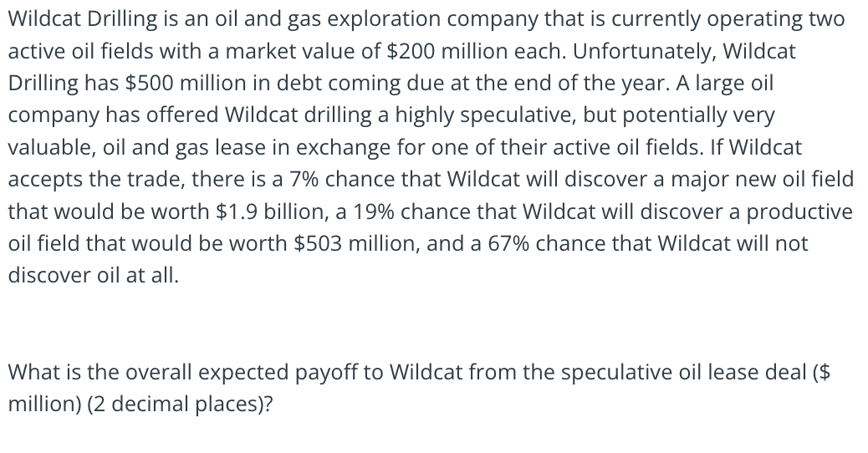Click the word "productive" in the paragraph
This screenshot has height=453, width=868.
(x=799, y=211)
